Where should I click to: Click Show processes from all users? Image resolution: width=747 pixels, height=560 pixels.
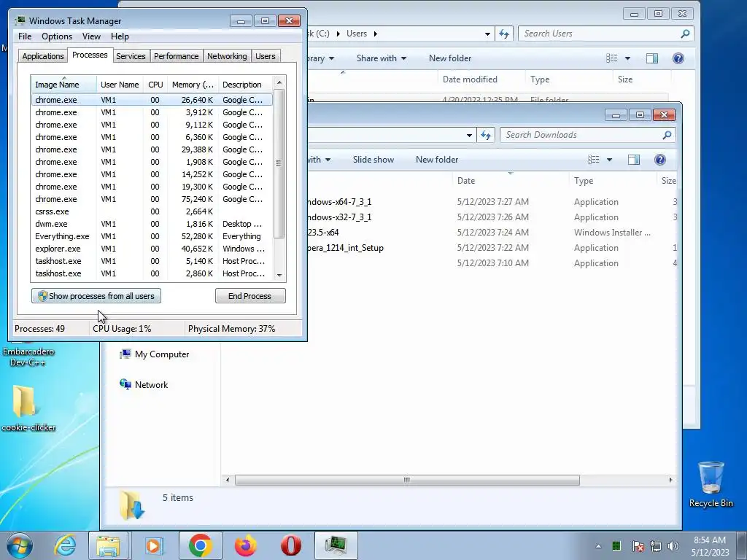96,296
